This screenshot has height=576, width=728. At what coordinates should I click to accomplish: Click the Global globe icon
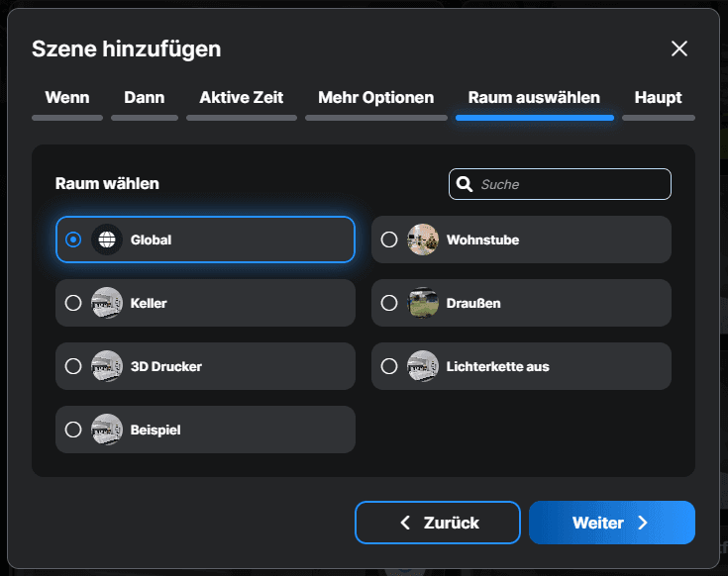(x=107, y=240)
